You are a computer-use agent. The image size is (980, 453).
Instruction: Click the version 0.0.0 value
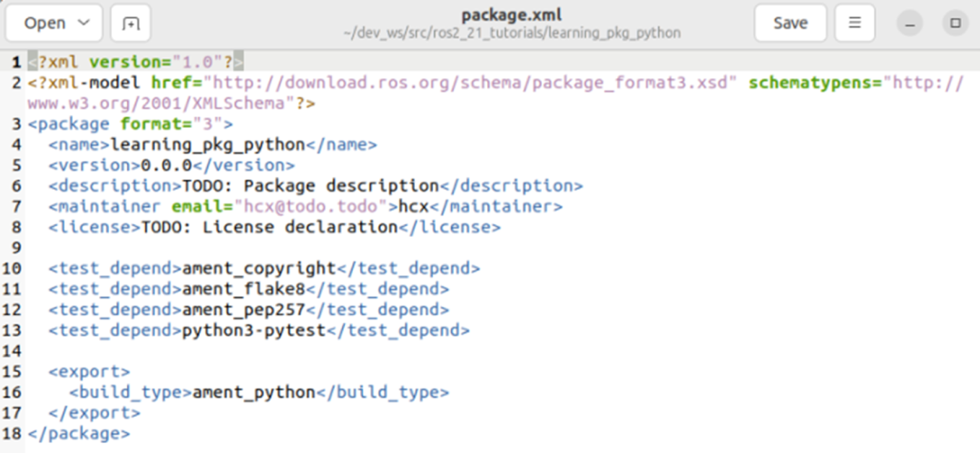point(166,165)
